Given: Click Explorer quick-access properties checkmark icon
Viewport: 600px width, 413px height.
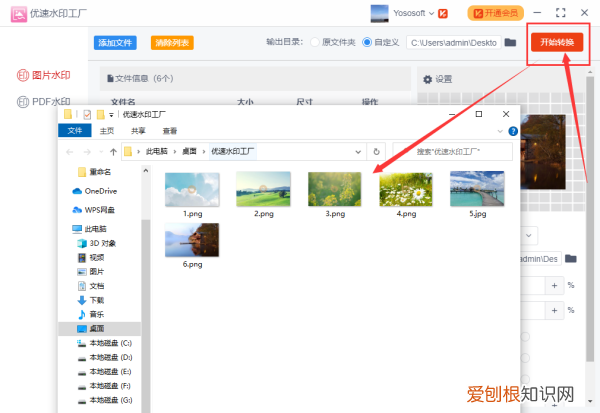Looking at the screenshot, I should tap(87, 114).
